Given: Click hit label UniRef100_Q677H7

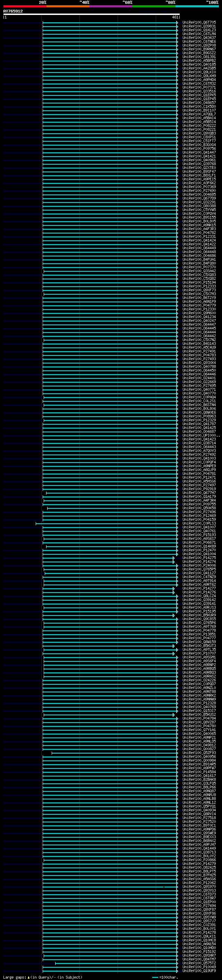Looking at the screenshot, I should point(199,493).
